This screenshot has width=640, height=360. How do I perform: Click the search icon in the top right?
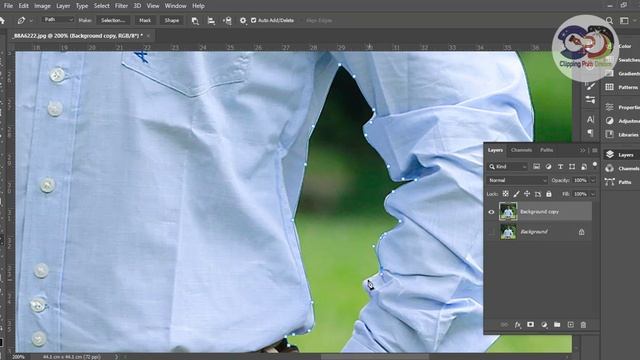point(609,20)
